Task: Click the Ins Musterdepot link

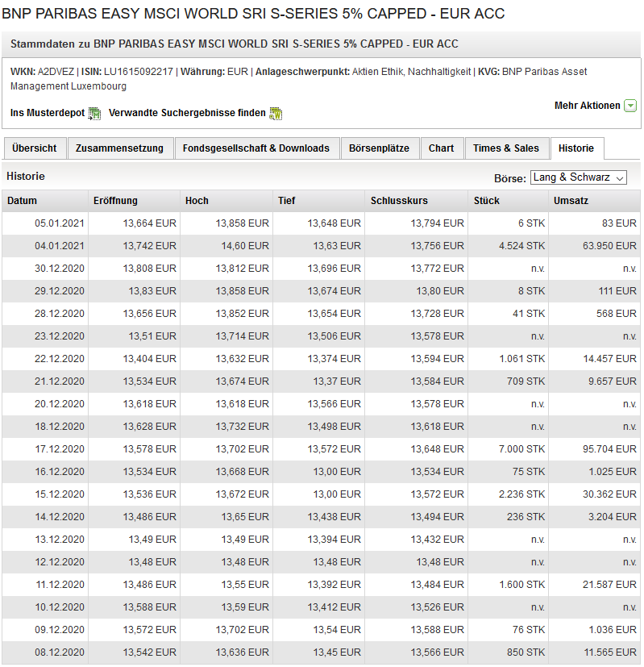Action: (x=48, y=113)
